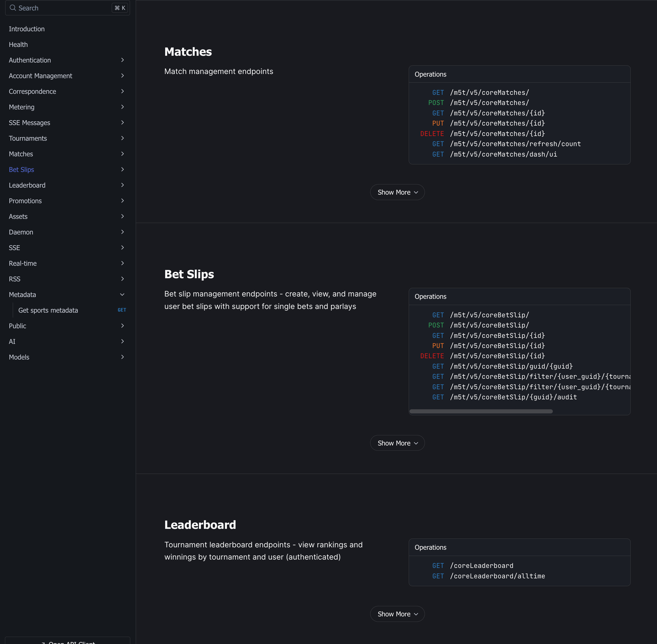This screenshot has width=657, height=644.
Task: Expand the RSS chevron
Action: [122, 279]
